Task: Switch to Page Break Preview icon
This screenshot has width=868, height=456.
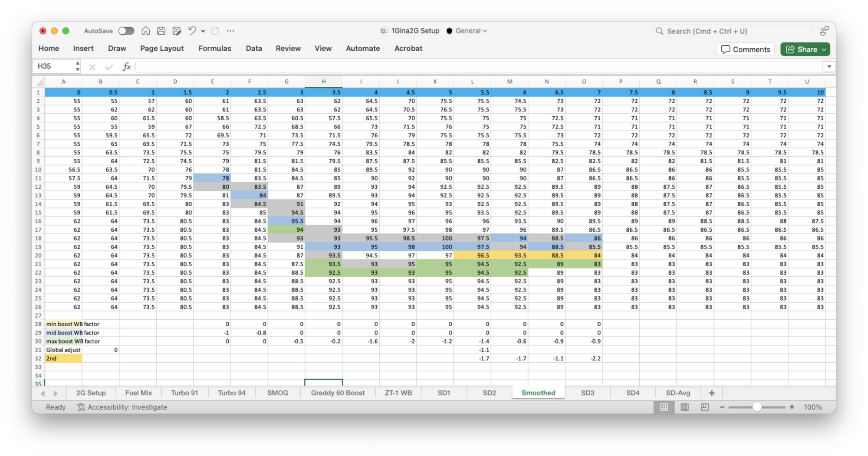Action: (705, 407)
